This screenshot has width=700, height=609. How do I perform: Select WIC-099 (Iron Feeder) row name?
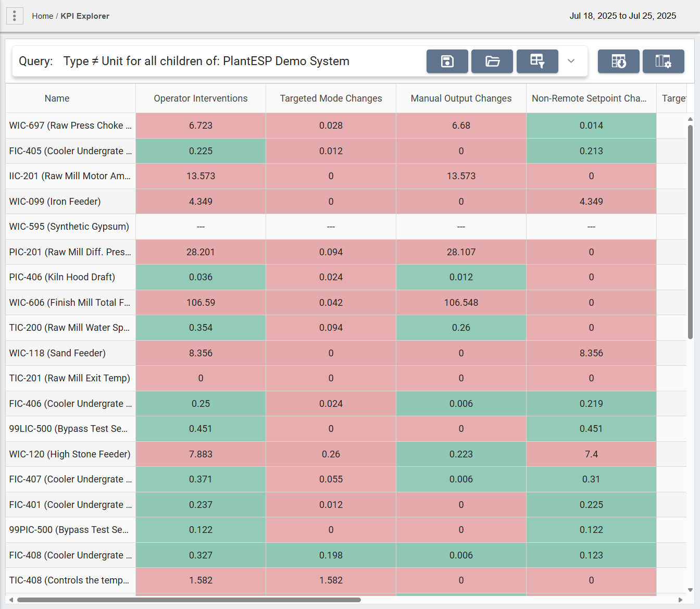coord(71,202)
